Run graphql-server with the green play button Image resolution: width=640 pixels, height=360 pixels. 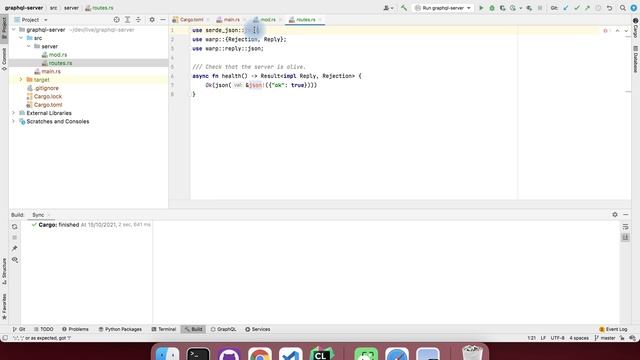(481, 8)
